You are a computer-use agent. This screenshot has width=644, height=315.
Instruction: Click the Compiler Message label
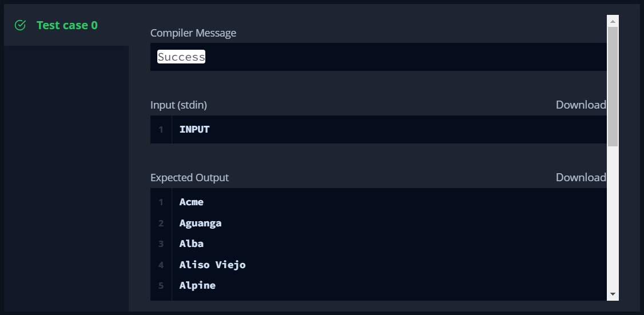193,33
